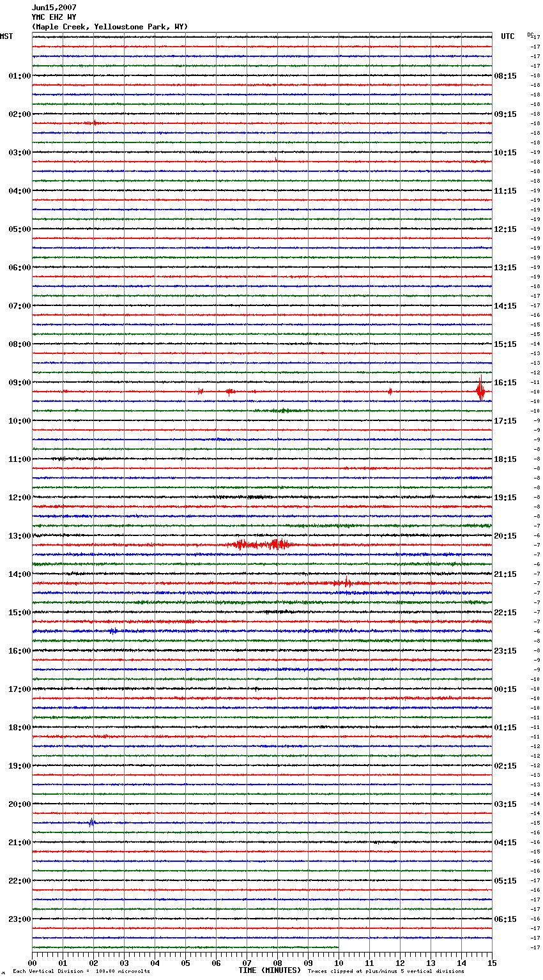The height and width of the screenshot is (980, 543).
Task: Select the 21:00 MST time label
Action: tap(20, 843)
